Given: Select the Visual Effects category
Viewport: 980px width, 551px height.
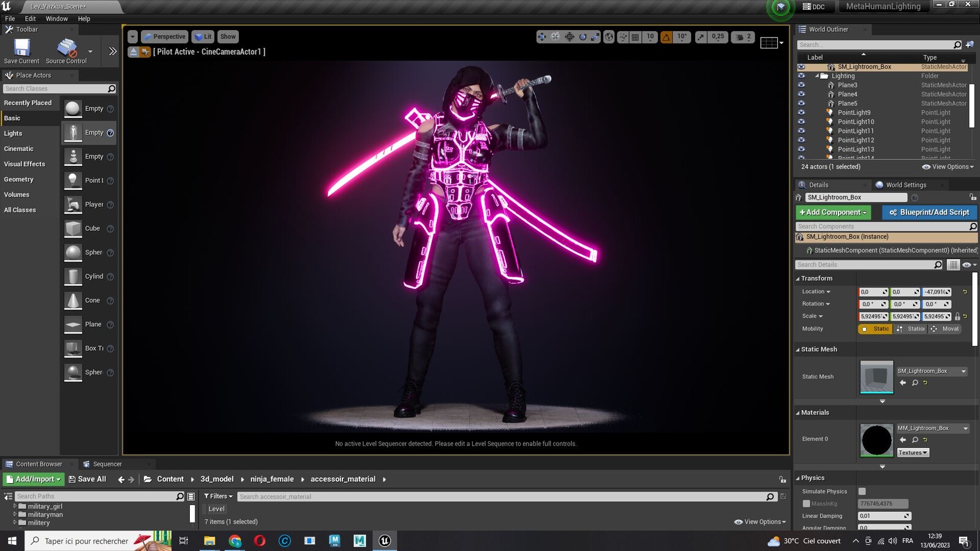Looking at the screenshot, I should coord(24,164).
